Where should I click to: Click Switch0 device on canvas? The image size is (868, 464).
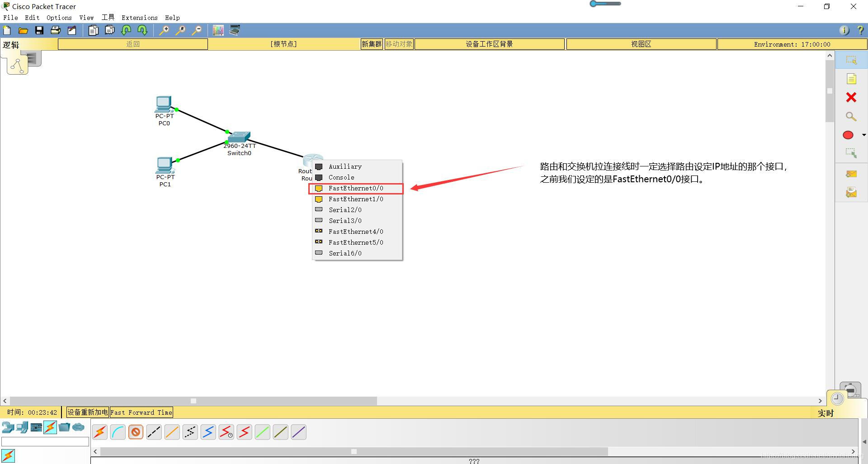click(x=239, y=137)
